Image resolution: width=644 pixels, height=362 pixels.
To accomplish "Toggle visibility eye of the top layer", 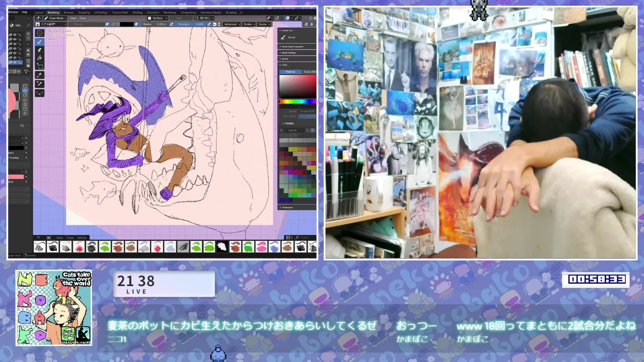I will pos(15,35).
